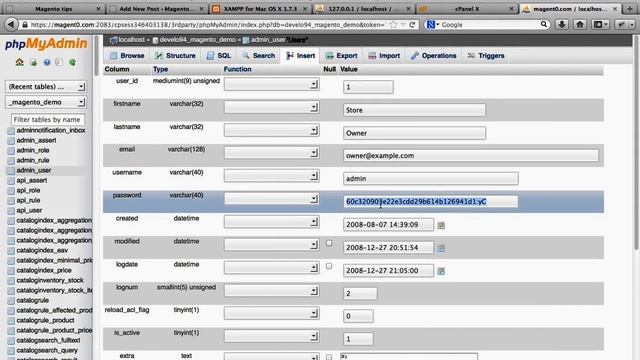Screen dimensions: 640x360
Task: Open the Import tab
Action: (384, 56)
